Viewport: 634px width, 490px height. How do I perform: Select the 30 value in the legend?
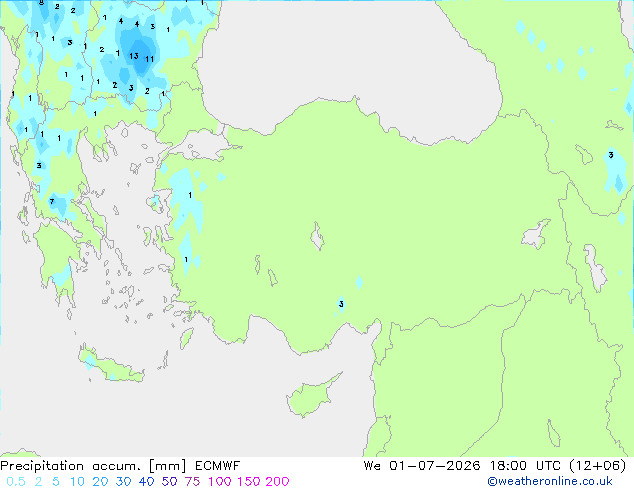pyautogui.click(x=123, y=482)
